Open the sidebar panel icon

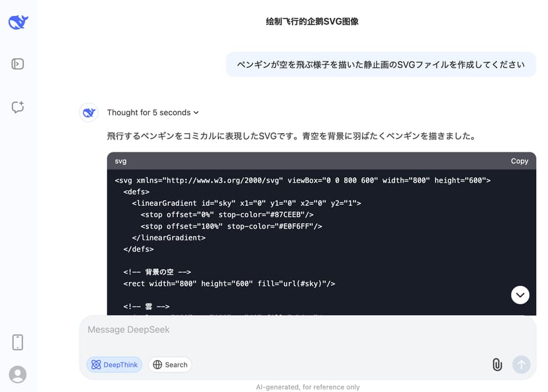(18, 64)
